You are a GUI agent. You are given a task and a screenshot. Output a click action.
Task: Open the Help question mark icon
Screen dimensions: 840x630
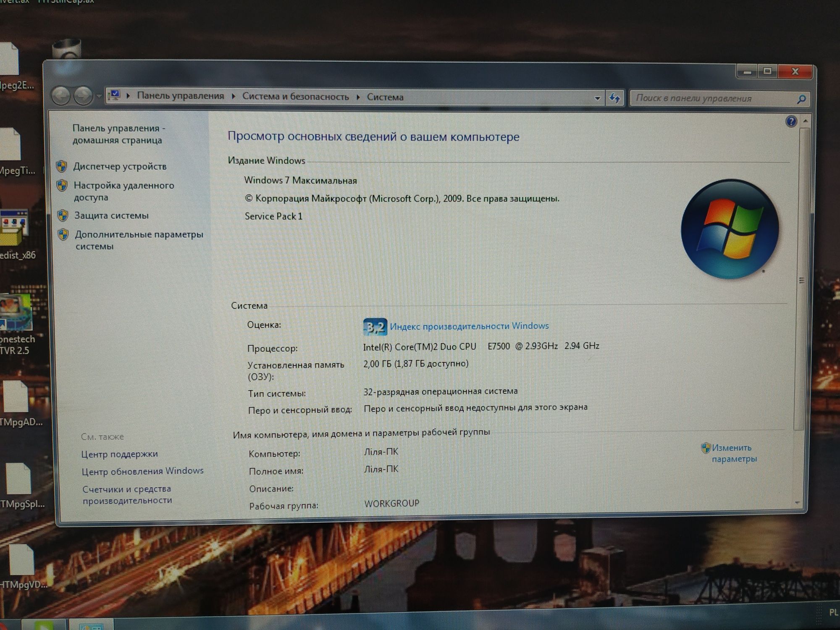791,121
